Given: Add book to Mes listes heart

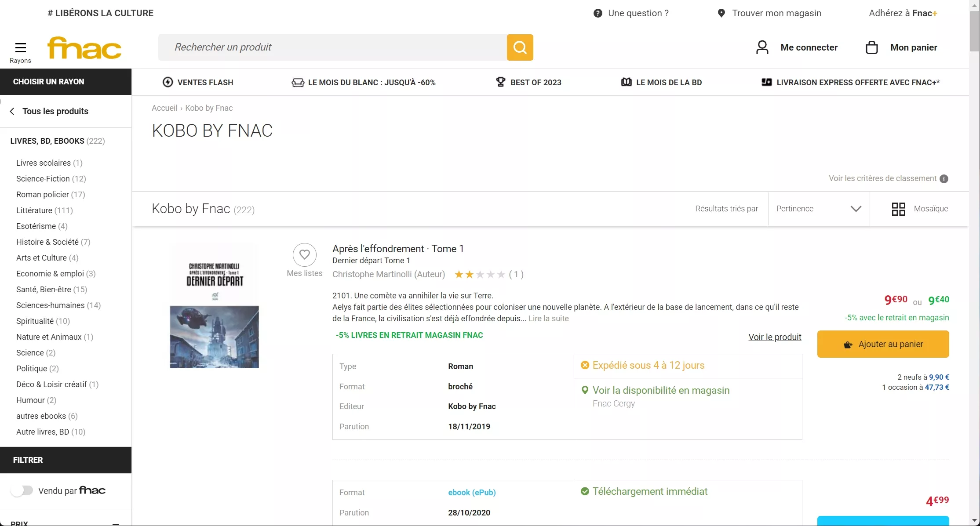Looking at the screenshot, I should coord(304,254).
